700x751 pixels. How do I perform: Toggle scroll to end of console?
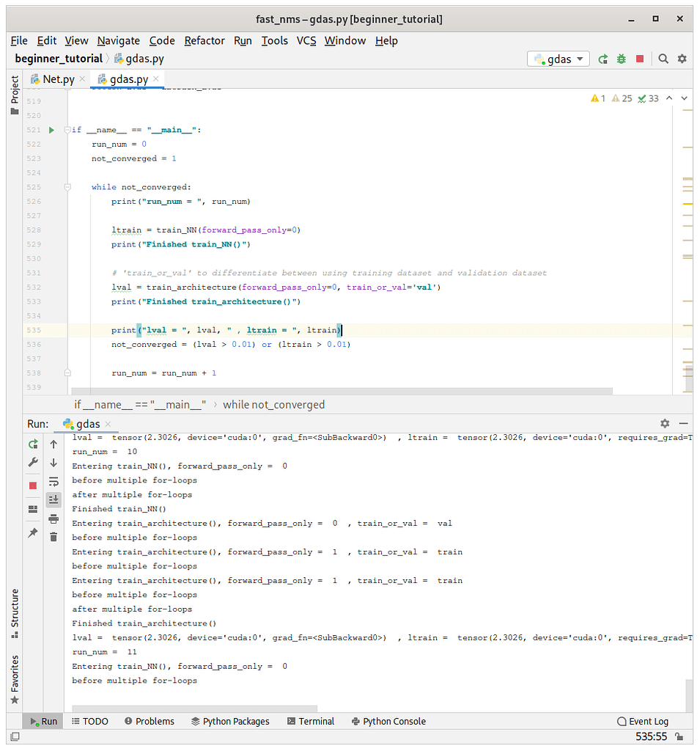(x=54, y=500)
